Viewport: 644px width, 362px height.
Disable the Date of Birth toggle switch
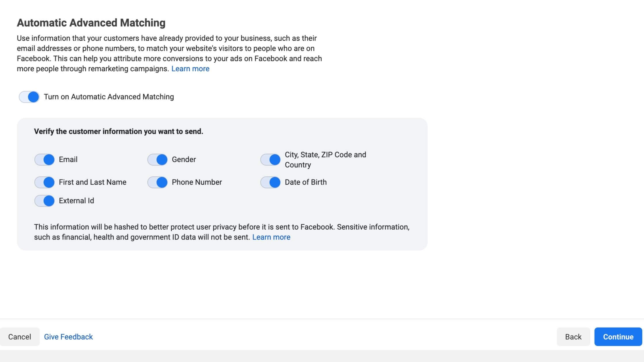pyautogui.click(x=270, y=182)
